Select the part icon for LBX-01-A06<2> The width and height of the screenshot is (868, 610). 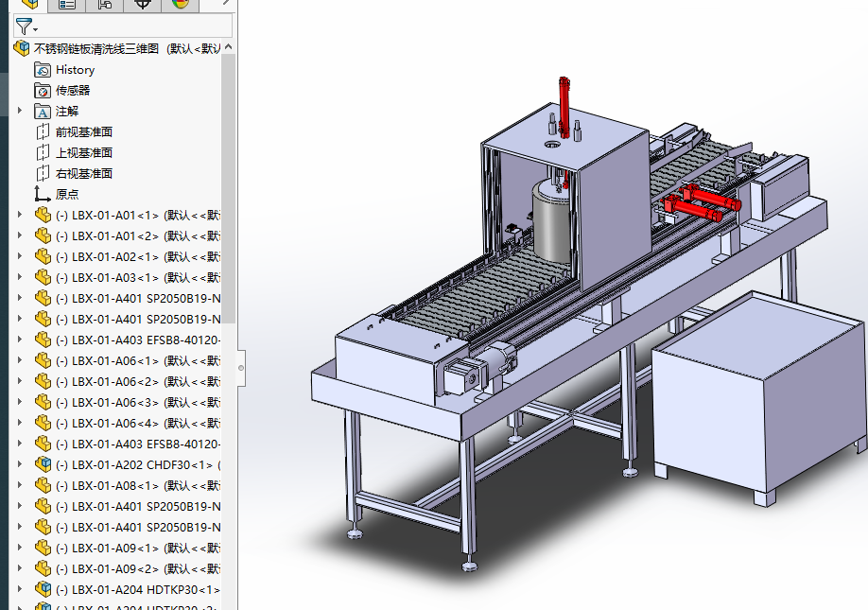[43, 382]
